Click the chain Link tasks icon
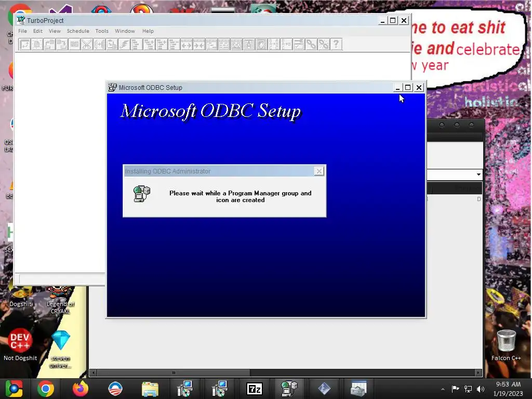This screenshot has height=399, width=532. (312, 45)
